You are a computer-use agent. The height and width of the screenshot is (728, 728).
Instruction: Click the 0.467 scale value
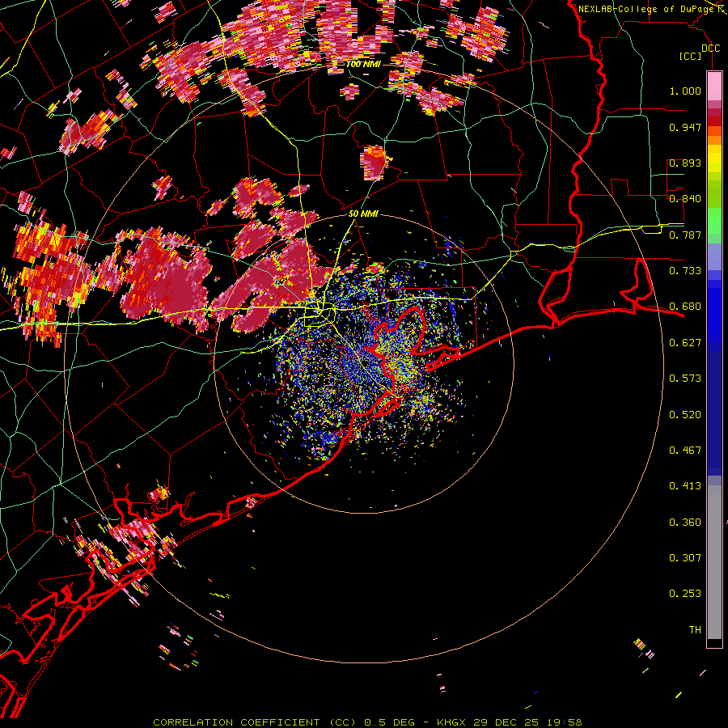tap(685, 451)
